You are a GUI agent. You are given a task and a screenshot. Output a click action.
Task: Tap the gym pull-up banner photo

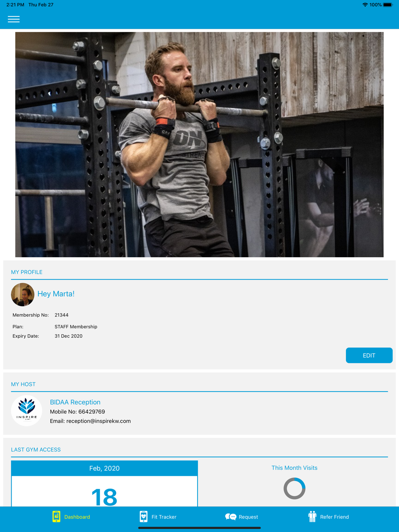pos(199,145)
